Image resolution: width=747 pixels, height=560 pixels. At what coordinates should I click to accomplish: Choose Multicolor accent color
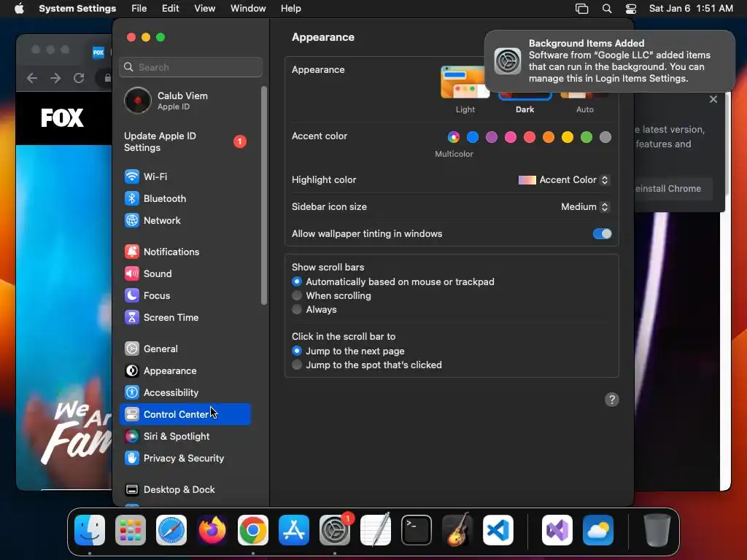pos(454,137)
